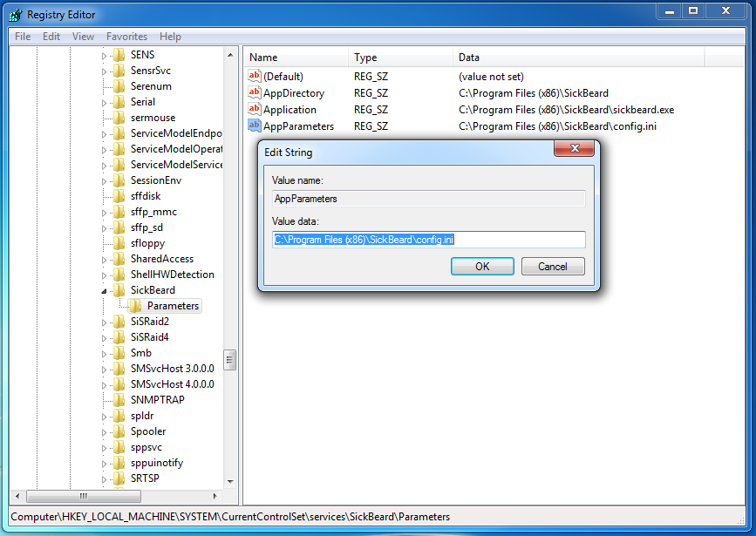
Task: Click the (Default) value string icon
Action: pyautogui.click(x=254, y=76)
